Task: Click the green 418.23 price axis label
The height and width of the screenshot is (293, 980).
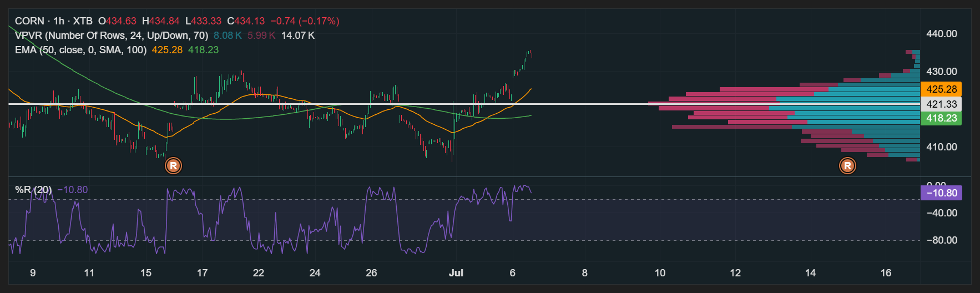Action: click(x=941, y=118)
